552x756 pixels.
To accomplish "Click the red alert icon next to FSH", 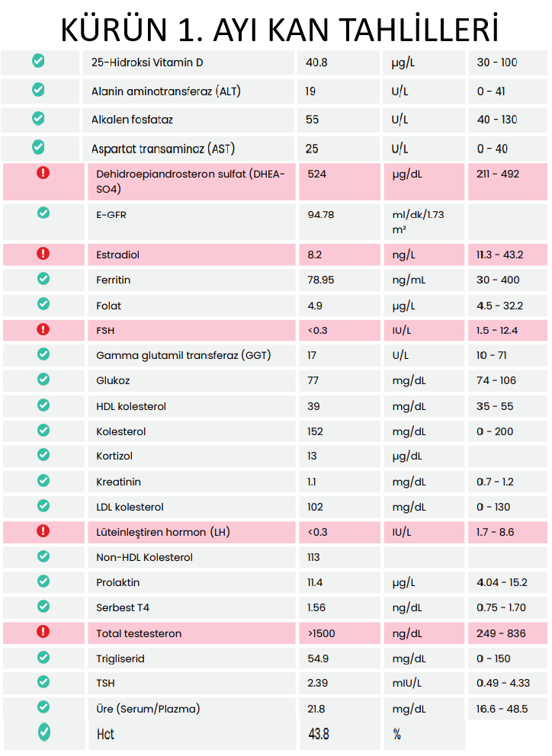I will point(43,329).
